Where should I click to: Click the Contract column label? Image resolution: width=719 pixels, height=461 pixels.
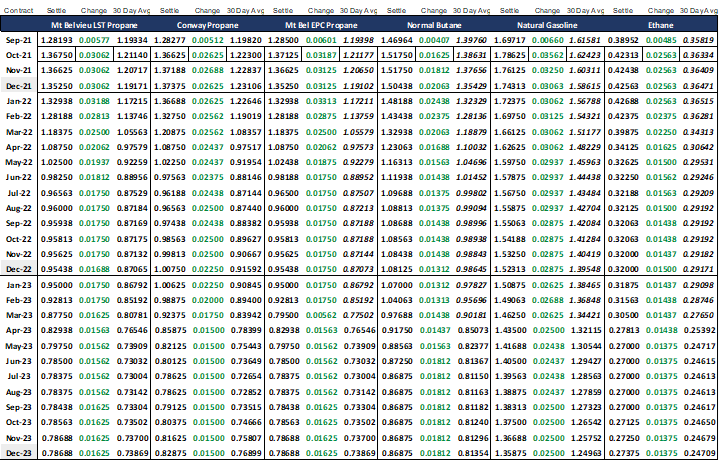(18, 10)
